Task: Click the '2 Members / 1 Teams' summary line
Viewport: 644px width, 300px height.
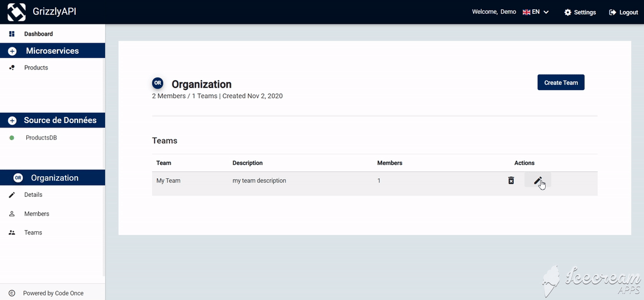Action: coord(217,96)
